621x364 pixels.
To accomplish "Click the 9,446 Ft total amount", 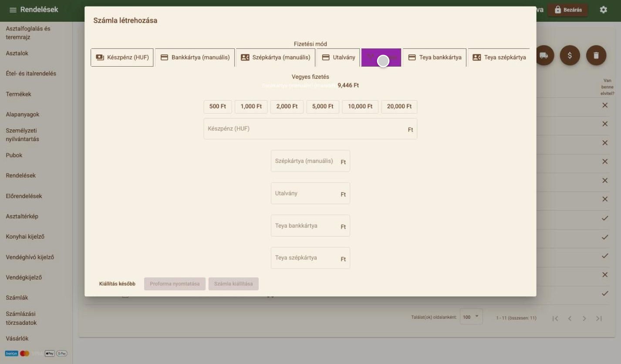I will 348,85.
